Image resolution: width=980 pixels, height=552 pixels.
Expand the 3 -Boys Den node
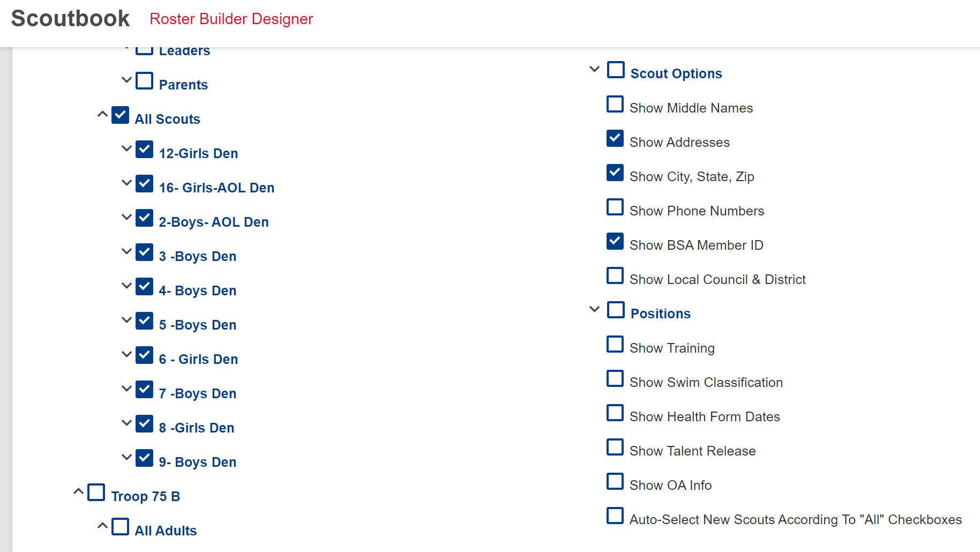point(126,252)
